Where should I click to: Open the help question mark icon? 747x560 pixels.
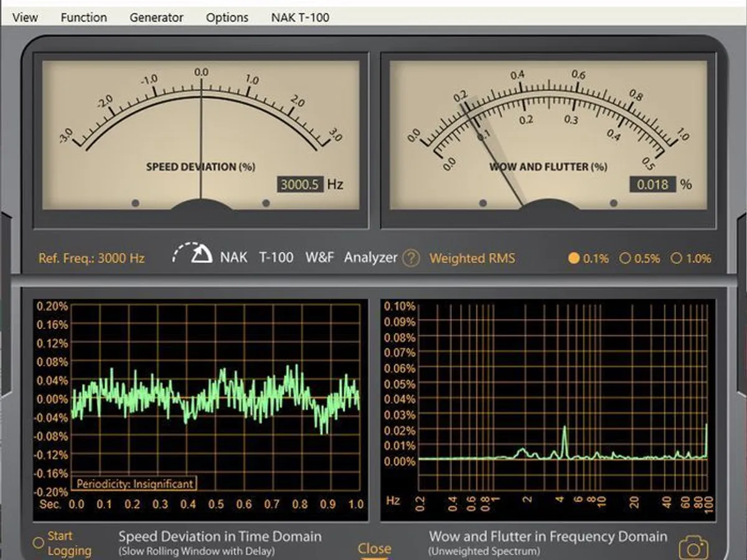tap(410, 258)
